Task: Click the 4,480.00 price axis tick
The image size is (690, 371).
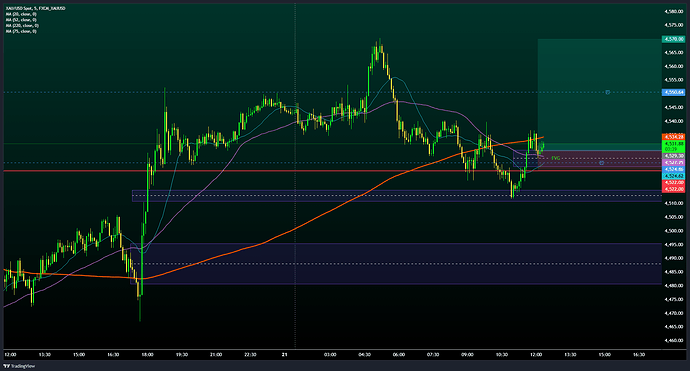Action: tap(674, 286)
